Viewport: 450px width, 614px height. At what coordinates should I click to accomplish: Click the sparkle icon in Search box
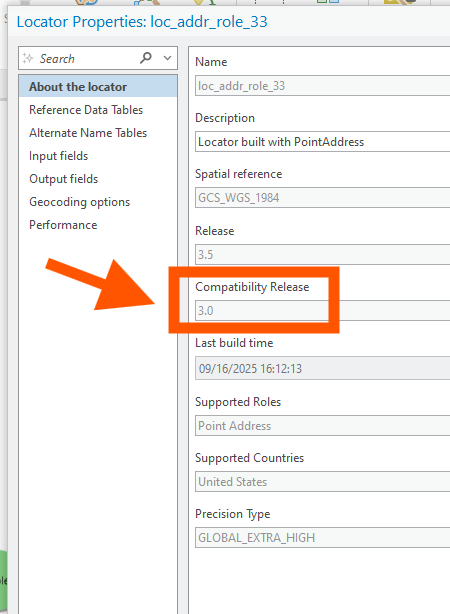pos(28,58)
